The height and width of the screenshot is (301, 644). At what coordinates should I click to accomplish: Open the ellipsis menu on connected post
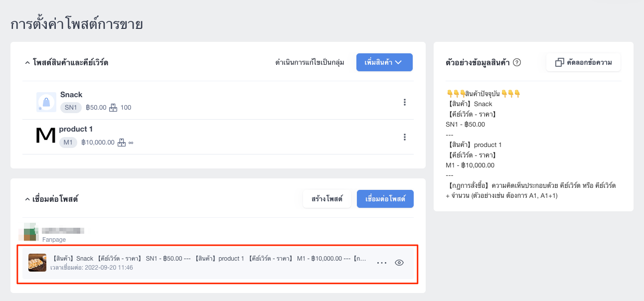pyautogui.click(x=382, y=263)
